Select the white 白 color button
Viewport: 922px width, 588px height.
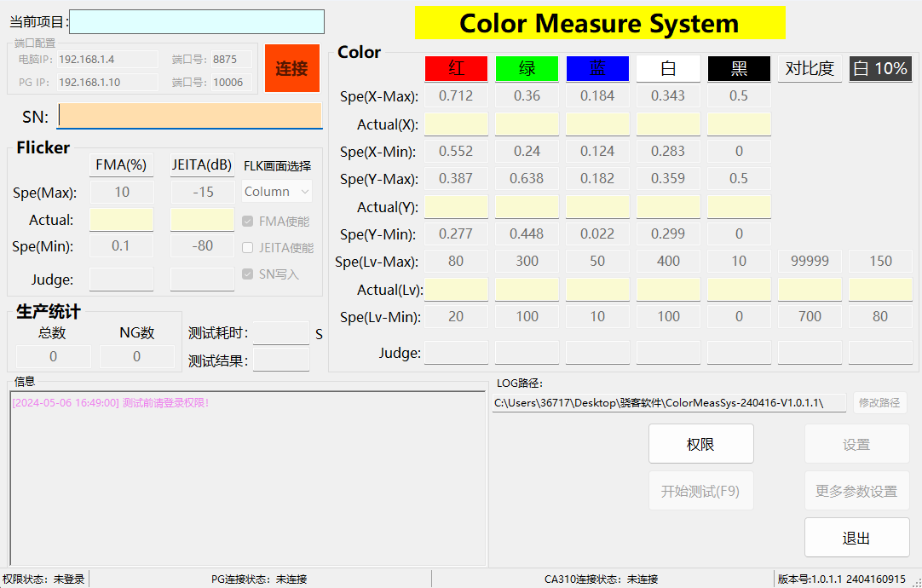point(668,68)
